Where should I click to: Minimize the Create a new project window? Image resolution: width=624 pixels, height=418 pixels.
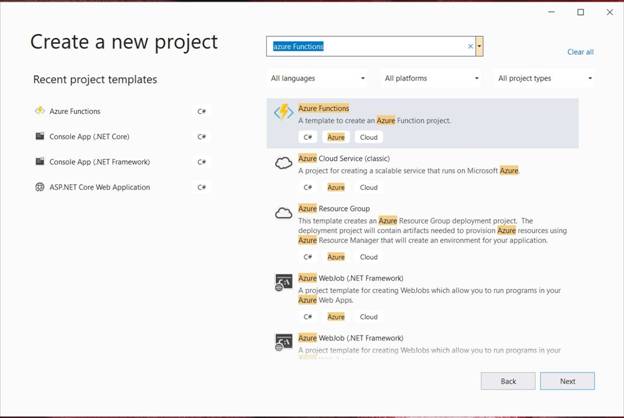551,12
